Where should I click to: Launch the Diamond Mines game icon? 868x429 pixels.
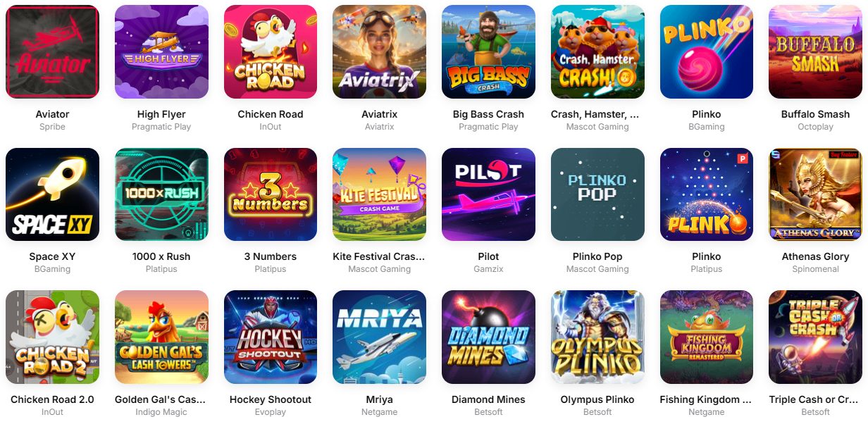coord(488,337)
